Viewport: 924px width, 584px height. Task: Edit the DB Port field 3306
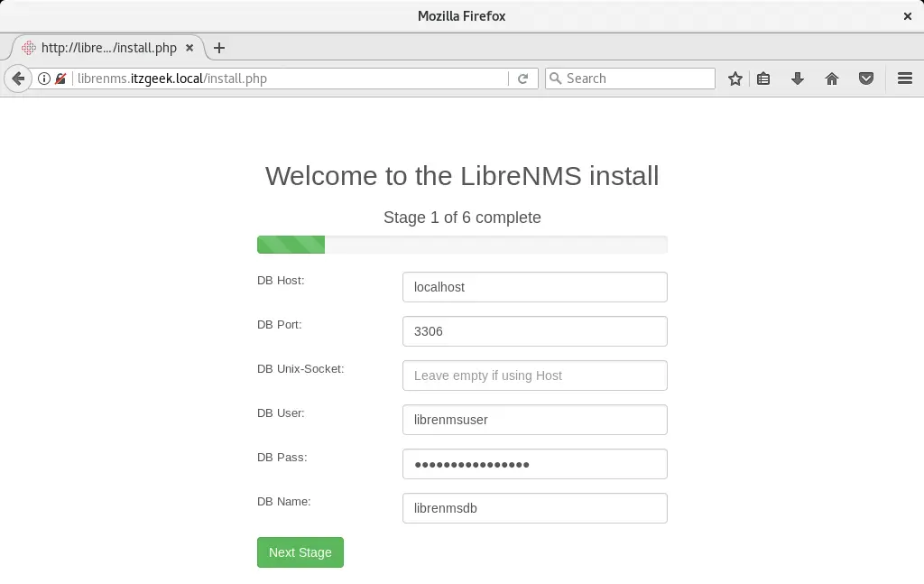pyautogui.click(x=534, y=331)
